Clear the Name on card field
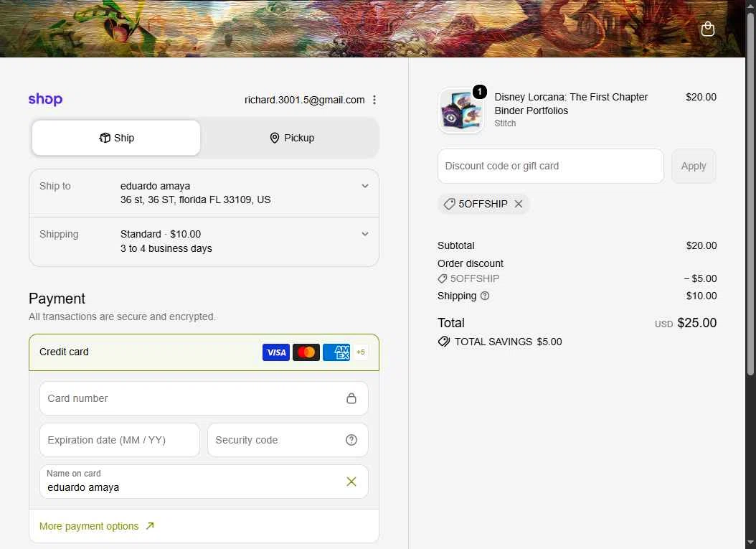Screen dimensions: 756x549 tap(351, 482)
